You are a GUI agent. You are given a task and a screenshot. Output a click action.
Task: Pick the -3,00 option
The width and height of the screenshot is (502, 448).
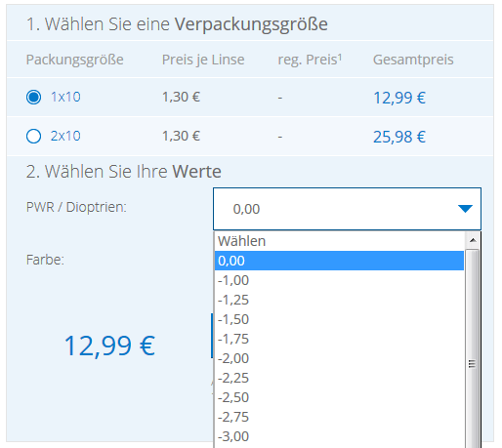coord(339,436)
